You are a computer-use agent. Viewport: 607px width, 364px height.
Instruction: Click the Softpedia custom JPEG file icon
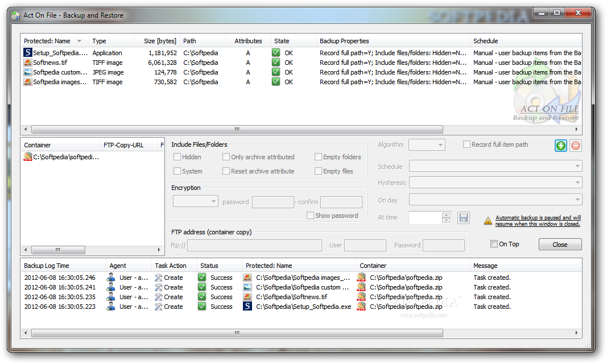click(x=27, y=72)
